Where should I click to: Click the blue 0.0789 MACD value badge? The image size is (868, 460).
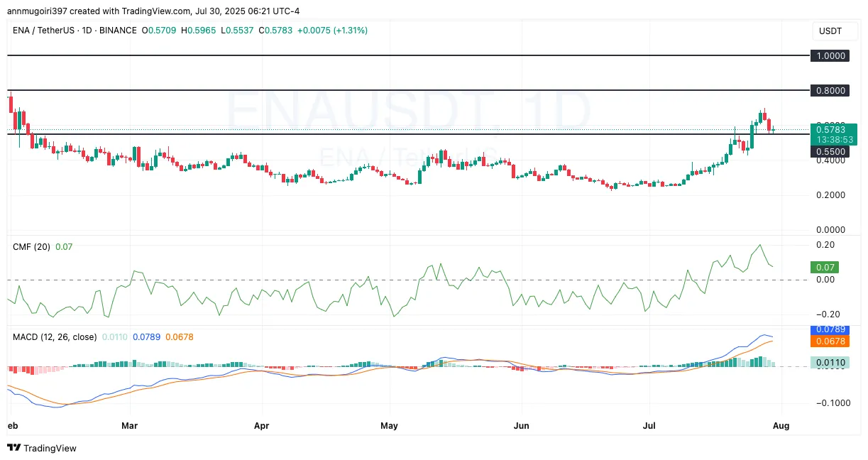pos(830,329)
